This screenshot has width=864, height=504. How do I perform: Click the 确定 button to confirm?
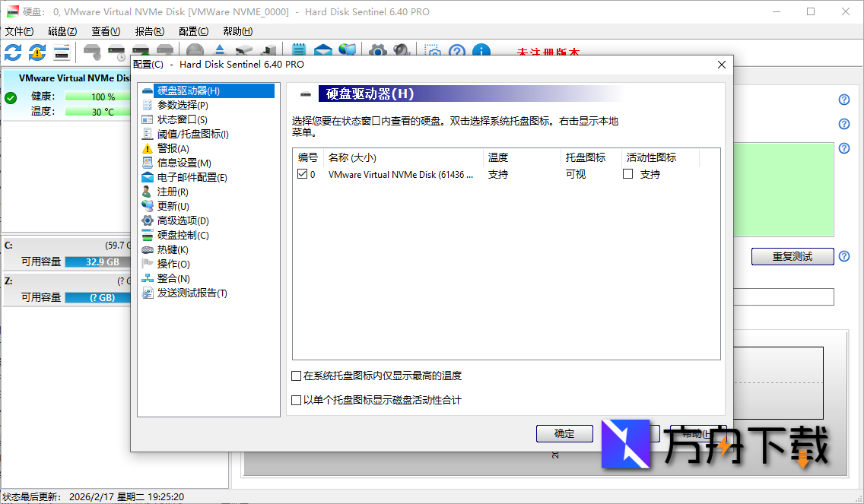(x=564, y=433)
